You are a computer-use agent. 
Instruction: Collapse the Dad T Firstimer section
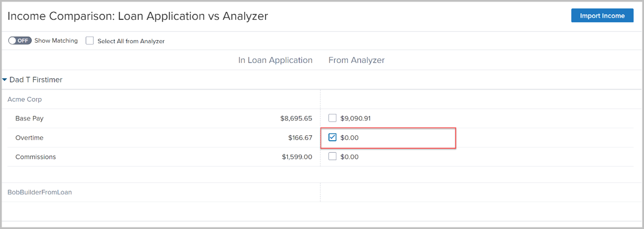5,79
